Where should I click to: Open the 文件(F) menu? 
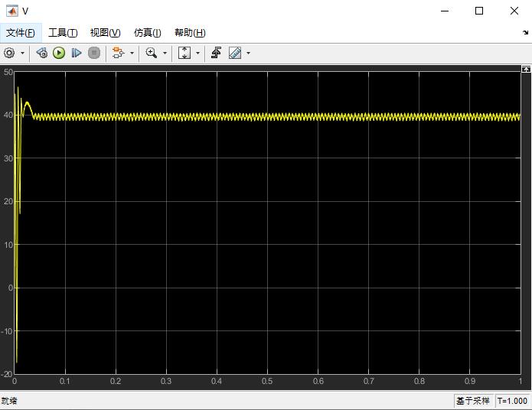point(21,33)
